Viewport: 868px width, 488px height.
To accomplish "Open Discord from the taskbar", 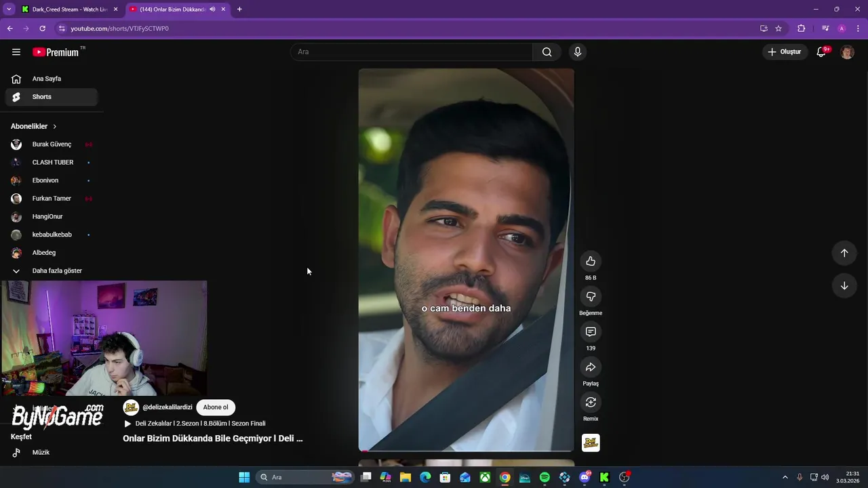I will (585, 477).
